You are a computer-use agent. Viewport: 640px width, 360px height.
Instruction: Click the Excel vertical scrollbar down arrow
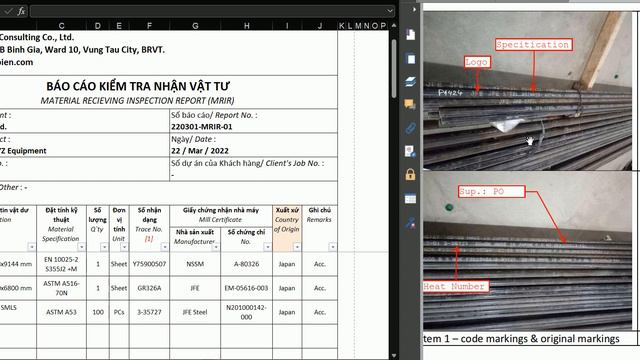click(x=393, y=356)
